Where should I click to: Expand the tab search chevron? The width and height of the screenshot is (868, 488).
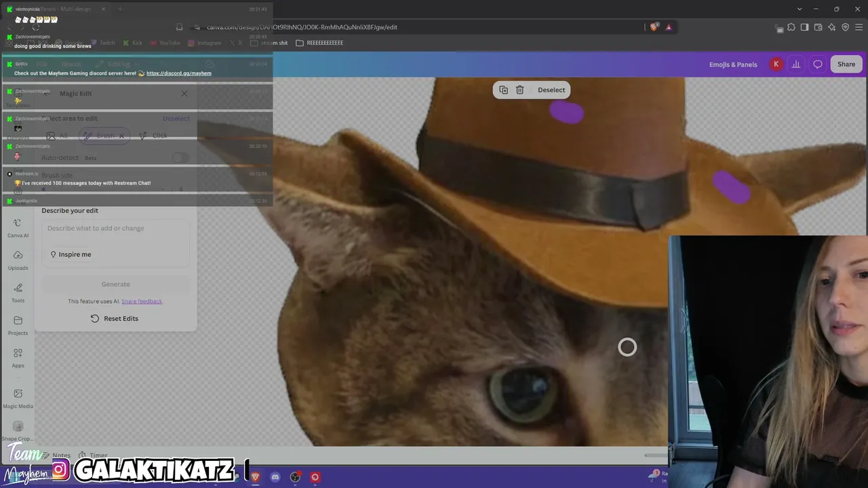801,9
